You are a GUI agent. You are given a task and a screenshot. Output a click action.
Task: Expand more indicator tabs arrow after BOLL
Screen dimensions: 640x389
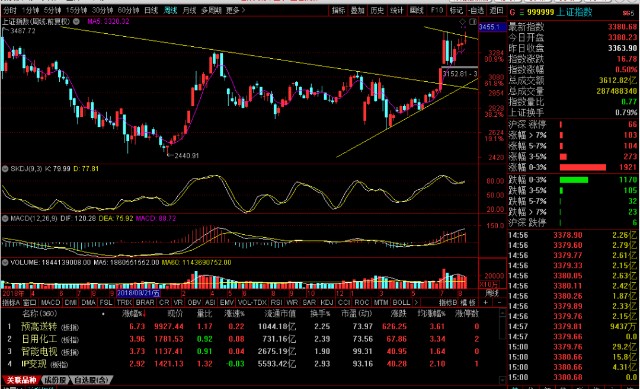coord(416,302)
